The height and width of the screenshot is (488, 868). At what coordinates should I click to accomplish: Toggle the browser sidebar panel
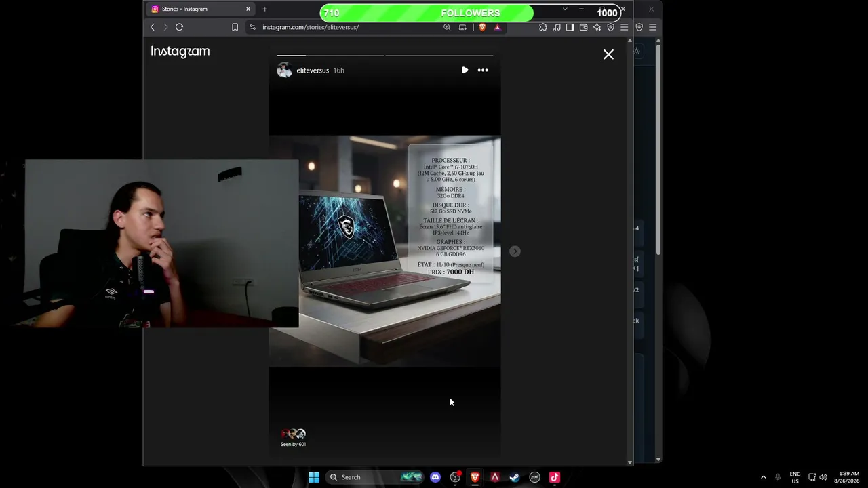[570, 27]
